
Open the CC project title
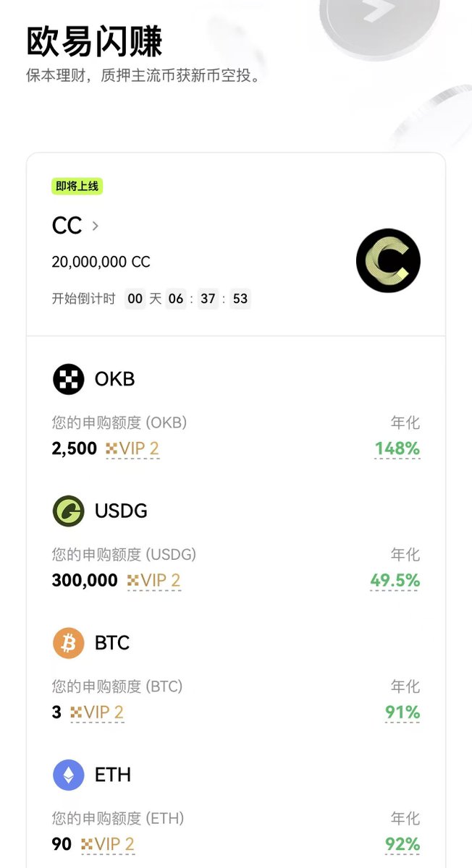[67, 226]
